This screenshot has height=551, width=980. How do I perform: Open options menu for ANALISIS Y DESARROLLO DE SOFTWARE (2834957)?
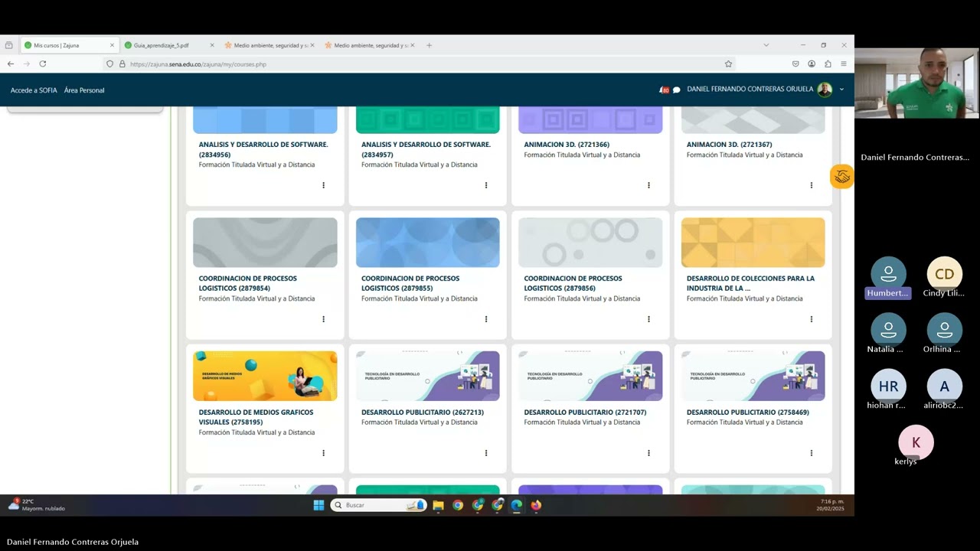tap(486, 185)
